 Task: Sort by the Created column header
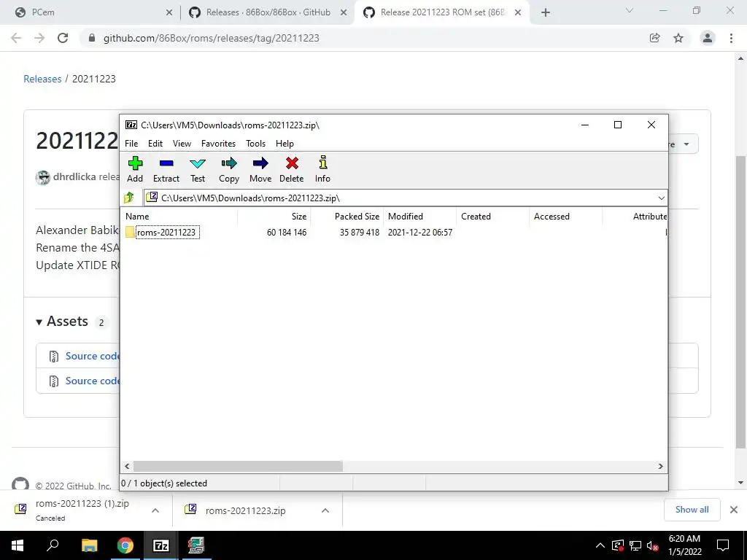(x=492, y=216)
